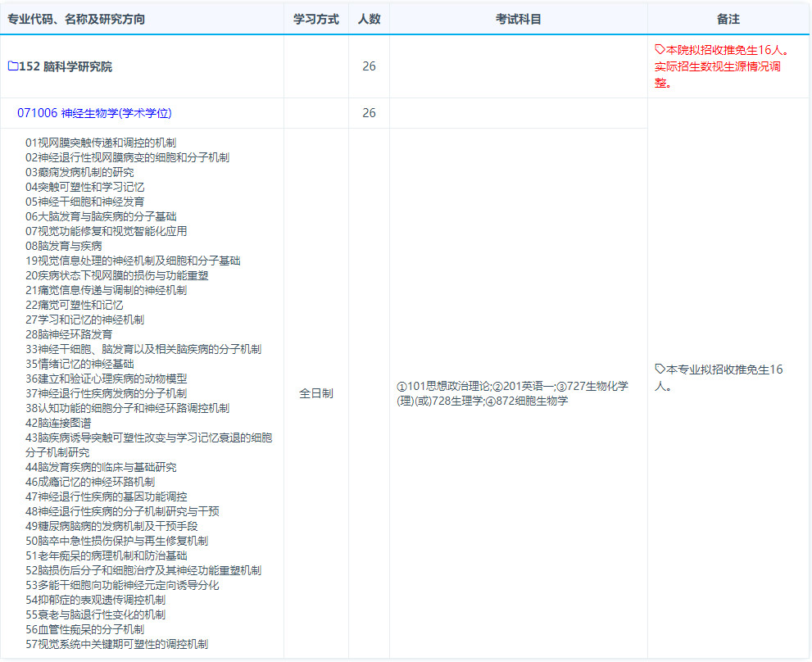
Task: Select research direction 42脑连接图谱
Action: 58,423
